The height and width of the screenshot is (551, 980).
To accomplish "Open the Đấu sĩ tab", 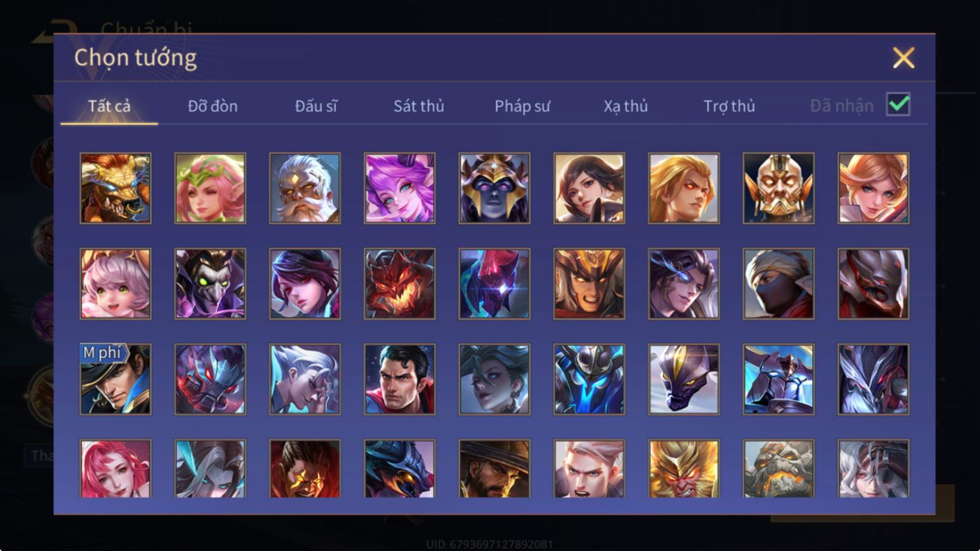I will [x=316, y=106].
